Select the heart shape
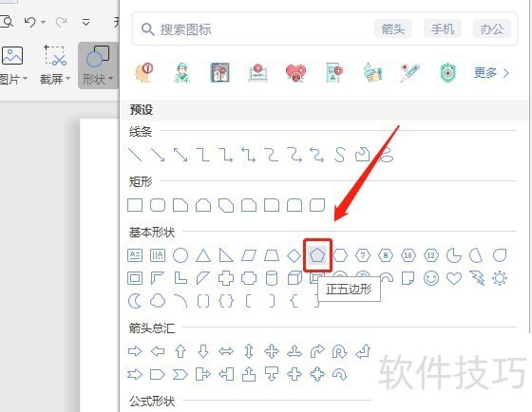 click(x=454, y=279)
